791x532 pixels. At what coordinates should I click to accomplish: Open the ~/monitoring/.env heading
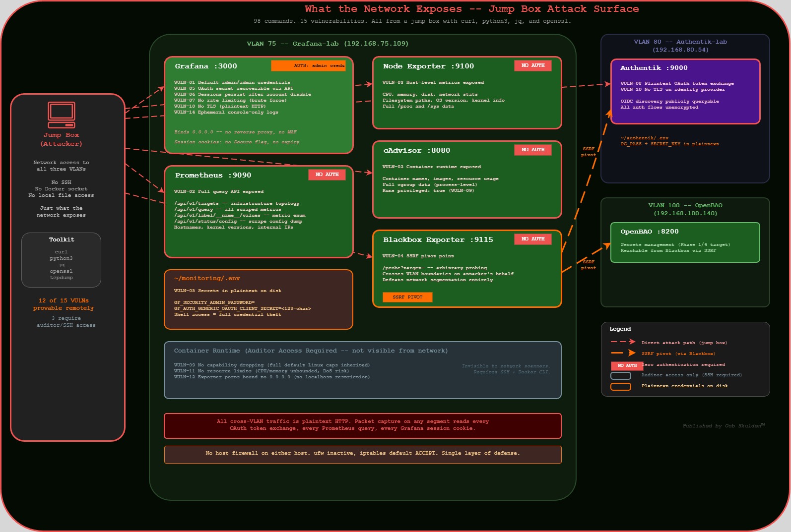coord(206,279)
